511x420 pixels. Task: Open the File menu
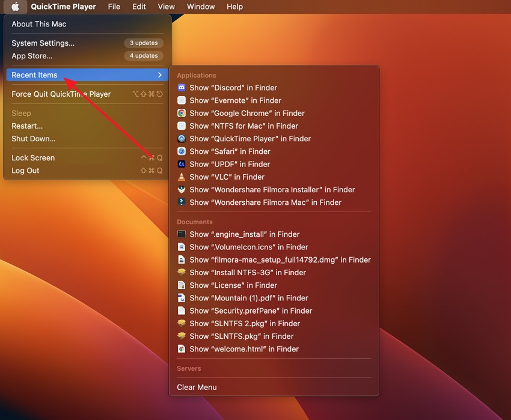(114, 7)
